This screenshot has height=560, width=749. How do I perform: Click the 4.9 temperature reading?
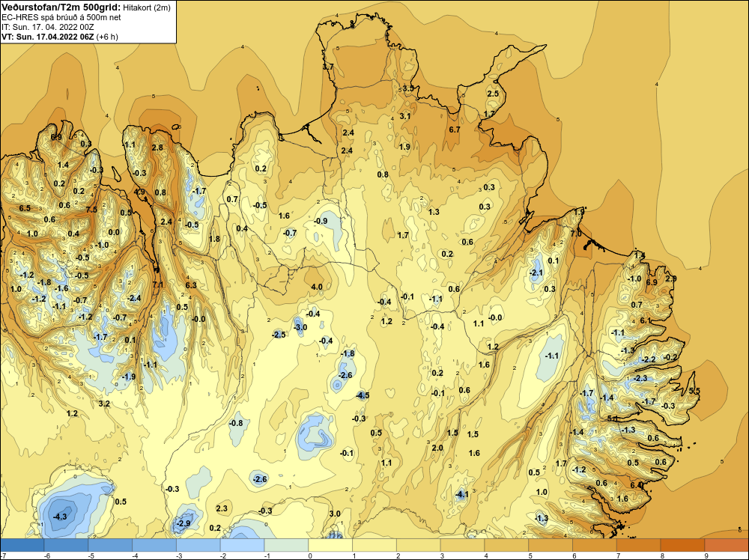click(x=139, y=192)
